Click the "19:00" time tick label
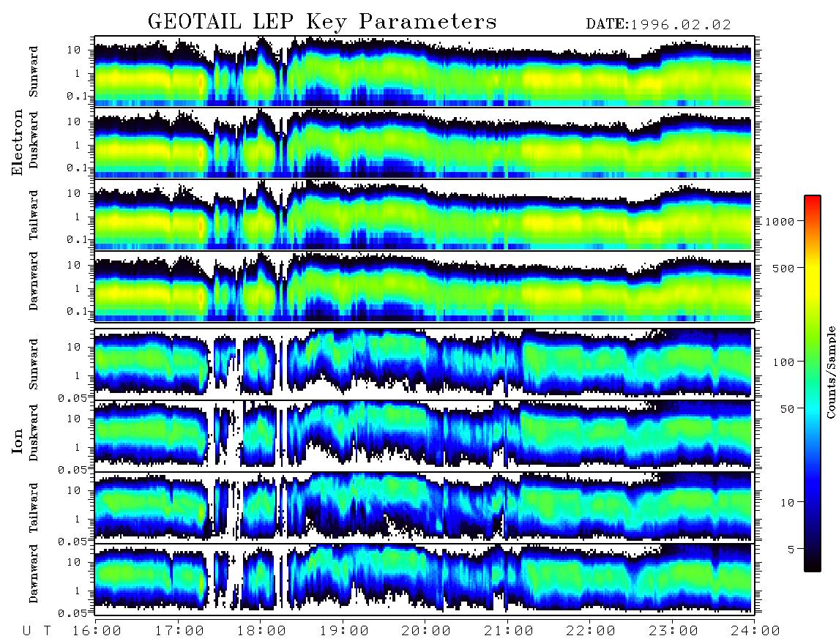The width and height of the screenshot is (836, 644). click(344, 632)
